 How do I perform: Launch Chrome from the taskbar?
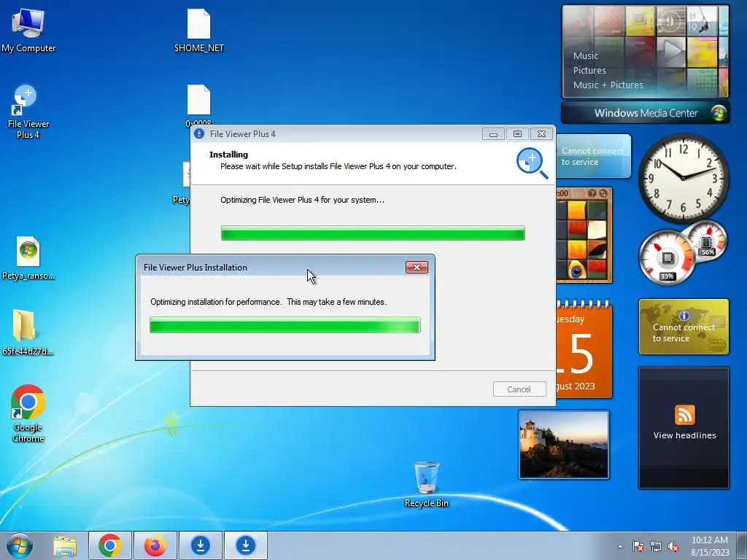pos(110,545)
